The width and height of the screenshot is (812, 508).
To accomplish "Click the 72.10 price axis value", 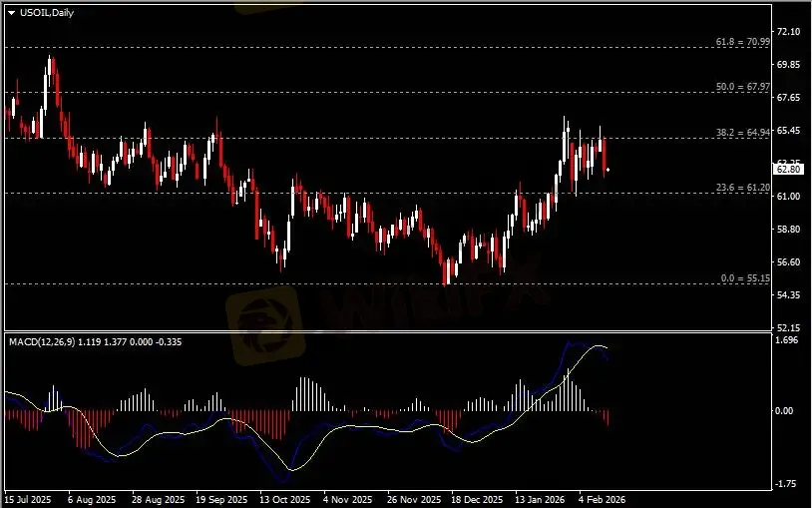I will point(789,32).
